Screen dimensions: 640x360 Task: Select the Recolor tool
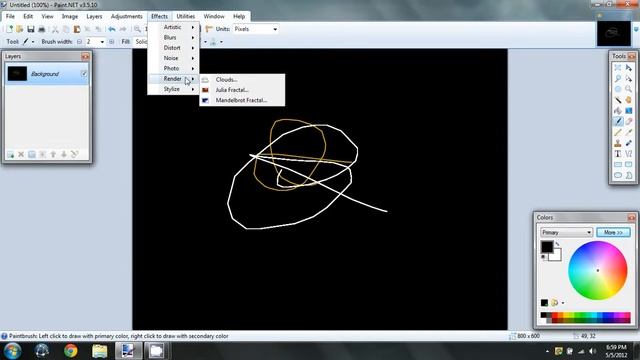click(x=629, y=143)
